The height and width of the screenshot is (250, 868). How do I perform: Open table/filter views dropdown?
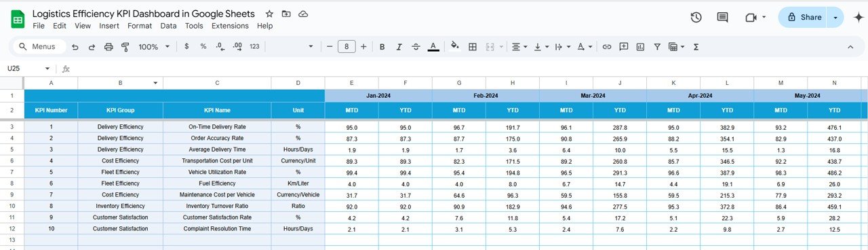[x=676, y=47]
